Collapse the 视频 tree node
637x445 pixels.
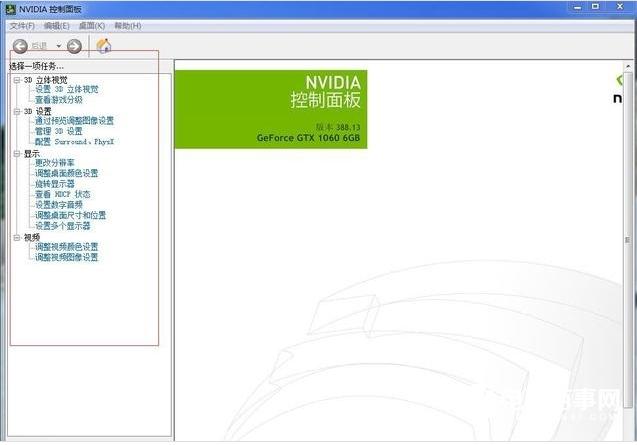16,237
